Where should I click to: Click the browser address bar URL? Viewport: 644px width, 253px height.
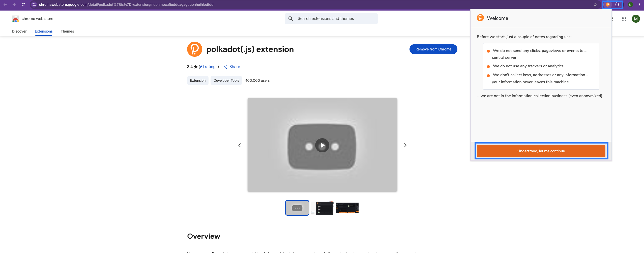click(126, 5)
